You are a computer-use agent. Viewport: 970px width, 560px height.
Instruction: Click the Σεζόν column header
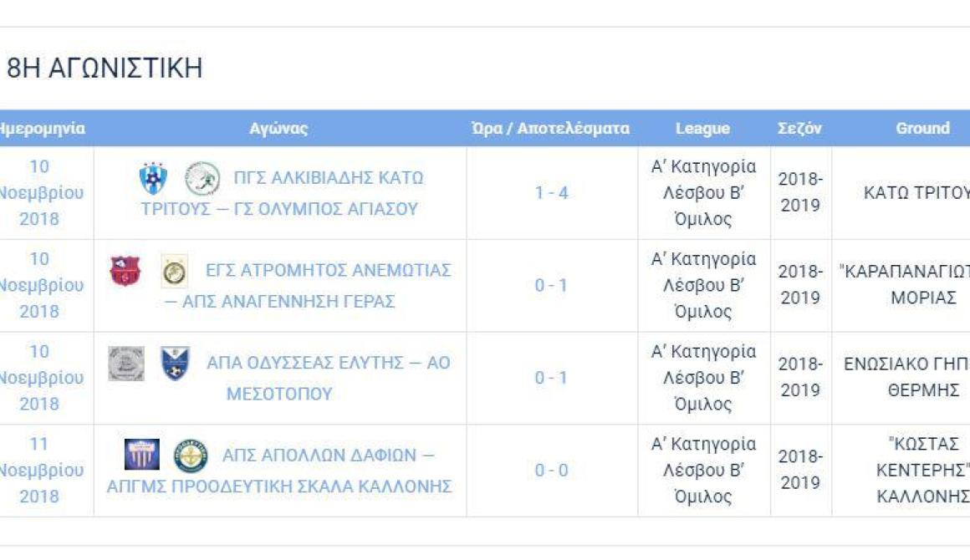pos(799,129)
